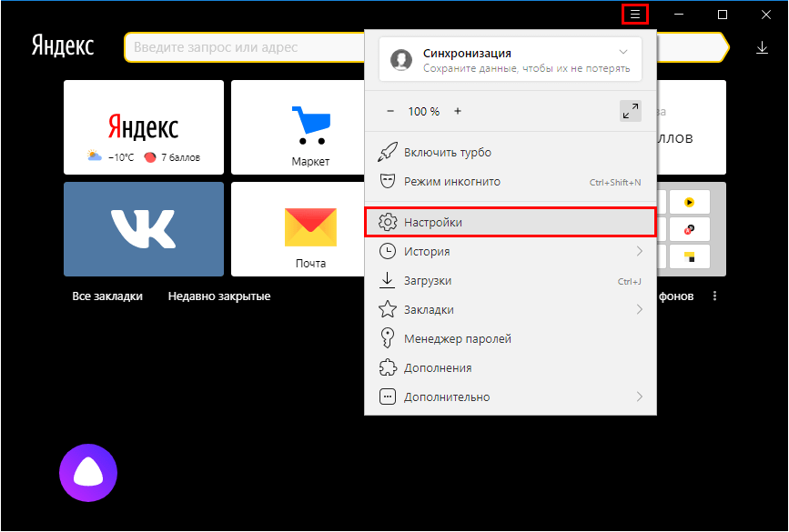Click the add-ons puzzle piece icon
Viewport: 789px width, 532px height.
point(388,367)
